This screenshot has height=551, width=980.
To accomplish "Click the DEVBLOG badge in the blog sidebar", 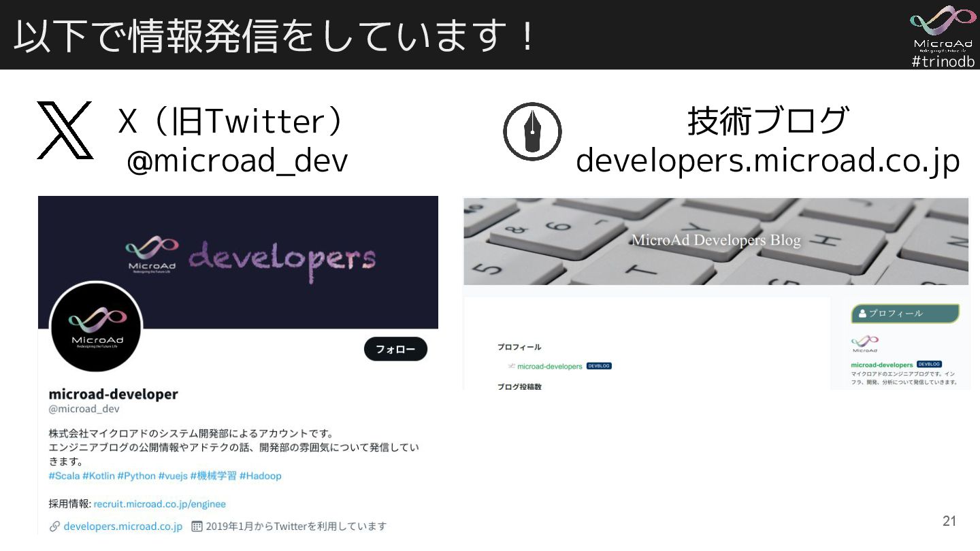I will 929,364.
